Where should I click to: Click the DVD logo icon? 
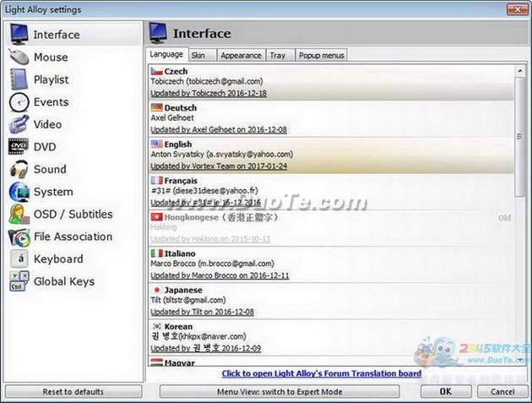coord(19,146)
